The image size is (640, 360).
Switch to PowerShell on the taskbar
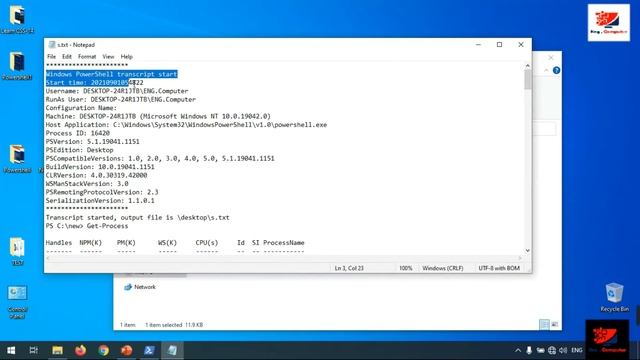(149, 350)
